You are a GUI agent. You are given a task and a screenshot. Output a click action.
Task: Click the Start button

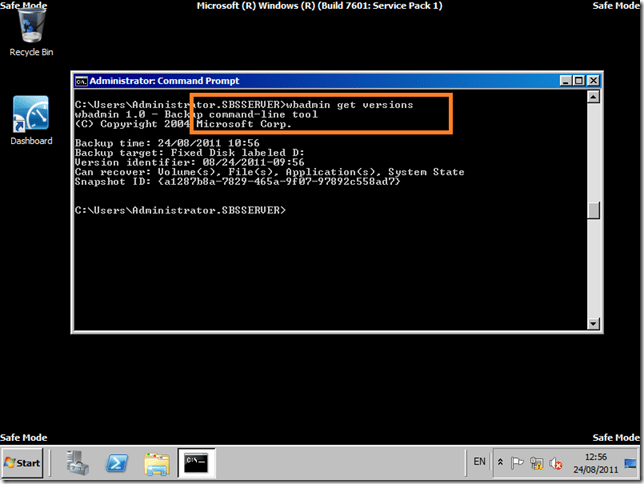[23, 463]
